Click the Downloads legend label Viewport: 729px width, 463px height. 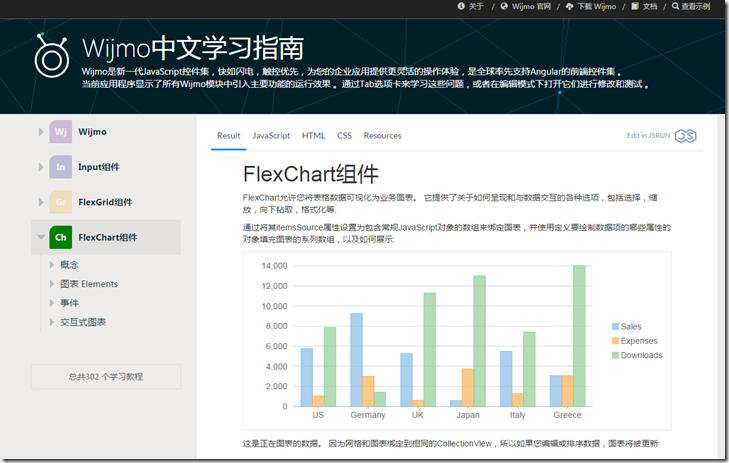(x=641, y=355)
